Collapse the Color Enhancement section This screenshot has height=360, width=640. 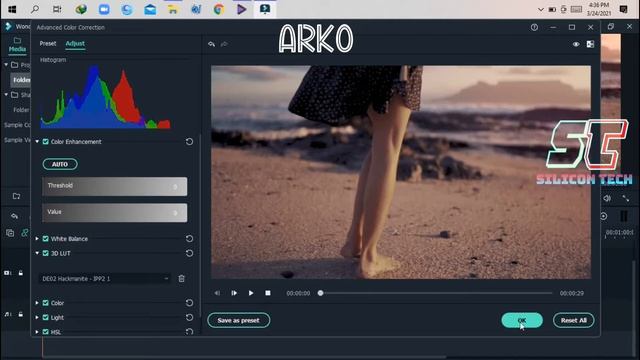point(37,142)
